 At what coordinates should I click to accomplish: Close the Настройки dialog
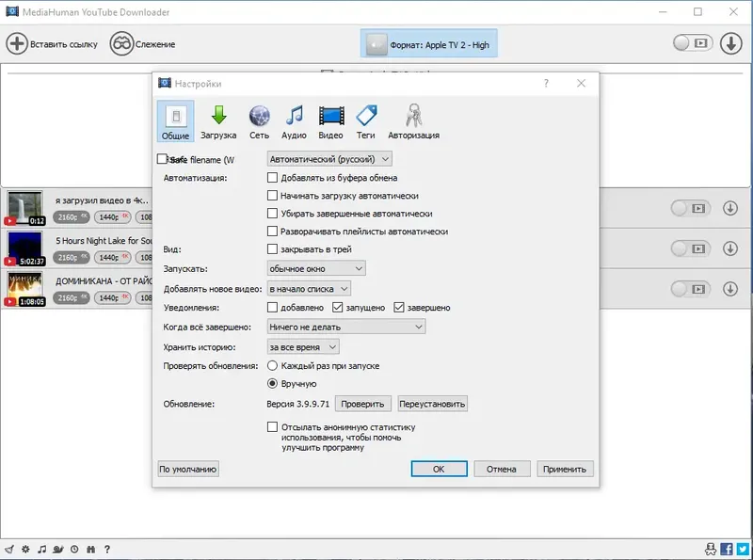[581, 83]
